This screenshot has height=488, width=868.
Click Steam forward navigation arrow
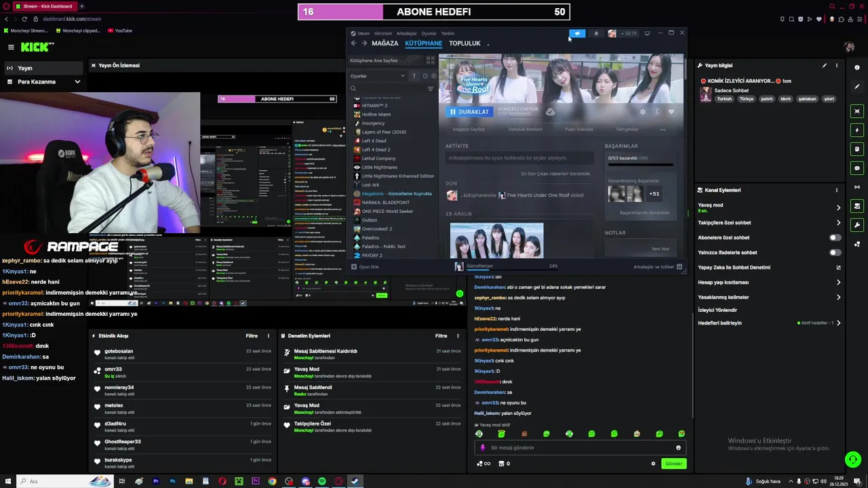[x=364, y=43]
